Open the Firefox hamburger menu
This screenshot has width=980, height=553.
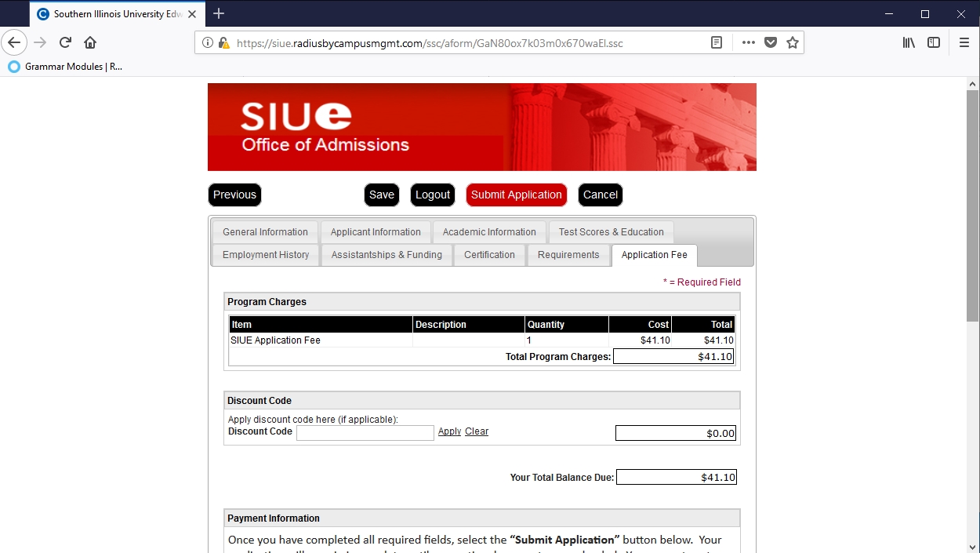coord(964,43)
